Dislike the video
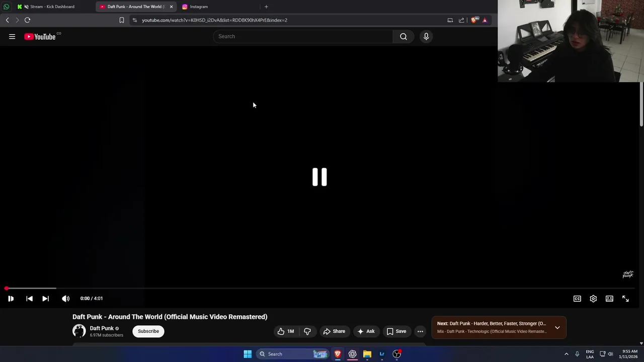The image size is (644, 362). [307, 331]
